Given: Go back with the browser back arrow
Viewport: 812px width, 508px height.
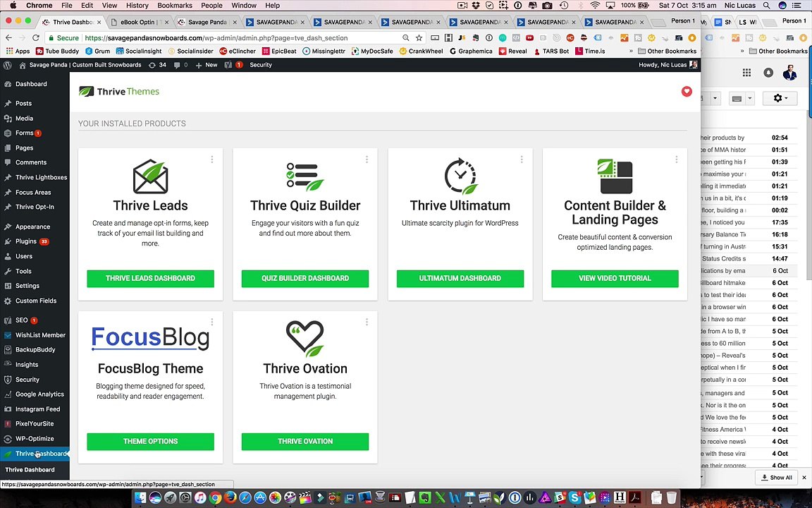Looking at the screenshot, I should (8, 38).
